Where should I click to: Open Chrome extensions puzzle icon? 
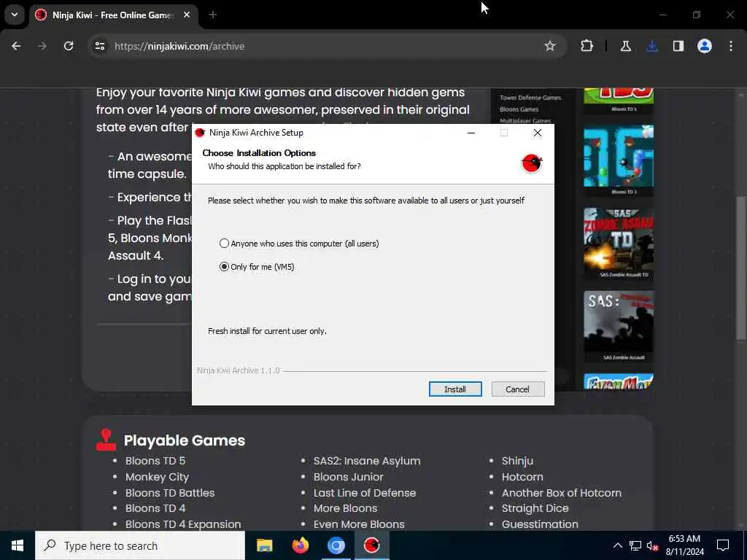(x=587, y=46)
